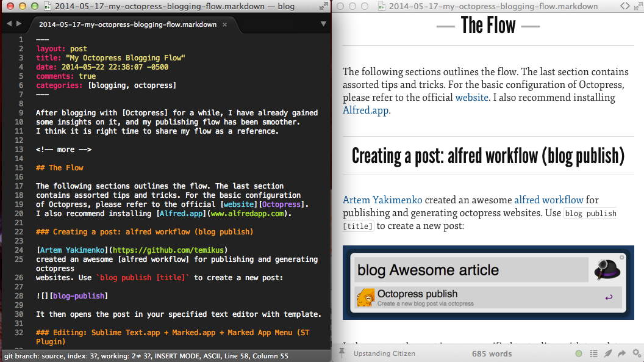Image resolution: width=644 pixels, height=362 pixels.
Task: Open the 'Artem Yakimenko' link
Action: (382, 200)
